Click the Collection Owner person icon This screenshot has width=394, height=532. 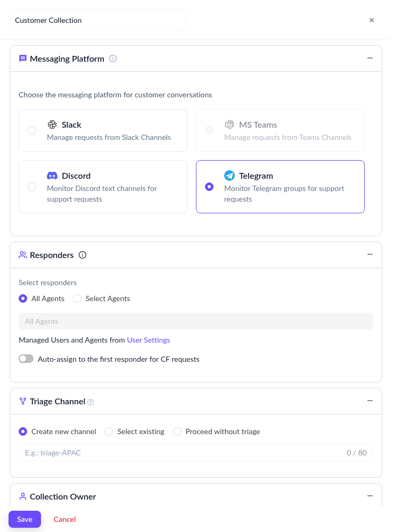pyautogui.click(x=23, y=496)
